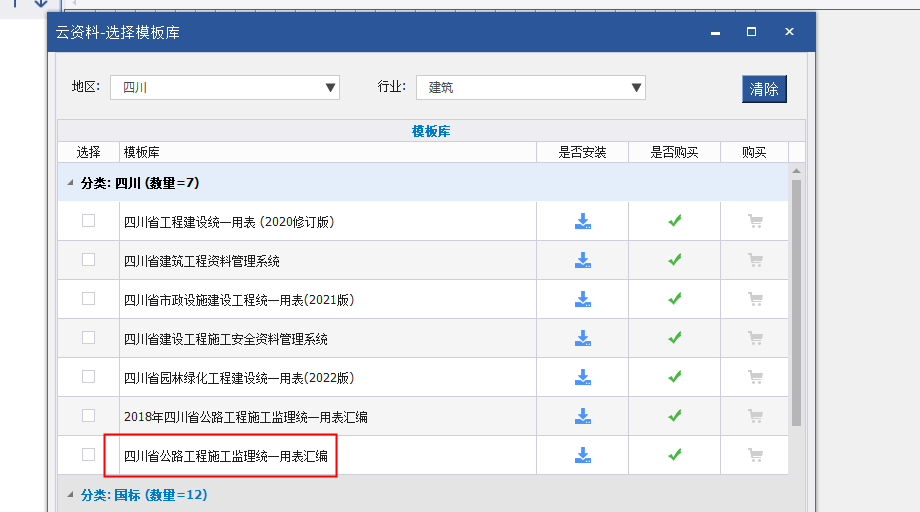The image size is (920, 512).
Task: Cart icon in 2018年四川省公路工程施工监理统一用表汇编 row
Action: point(755,416)
